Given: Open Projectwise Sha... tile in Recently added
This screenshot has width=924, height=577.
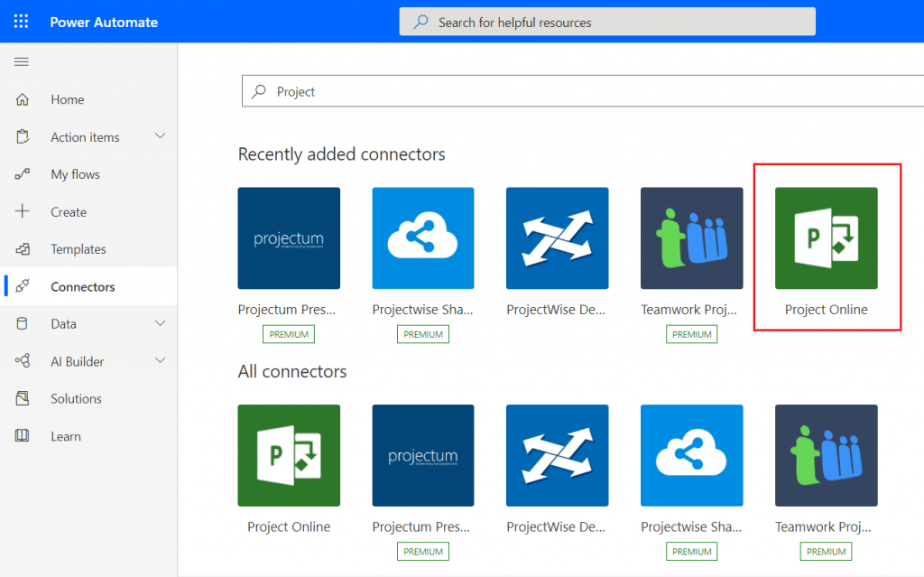Looking at the screenshot, I should coord(423,238).
